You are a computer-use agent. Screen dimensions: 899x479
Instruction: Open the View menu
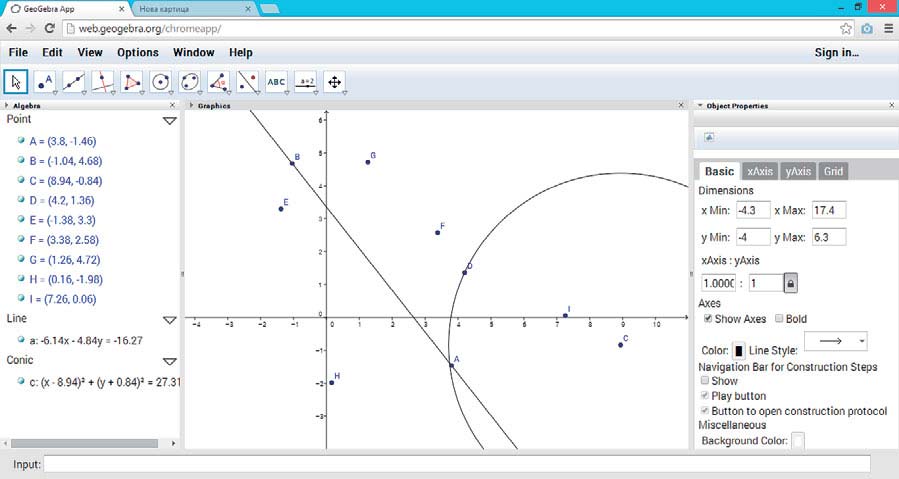point(90,52)
